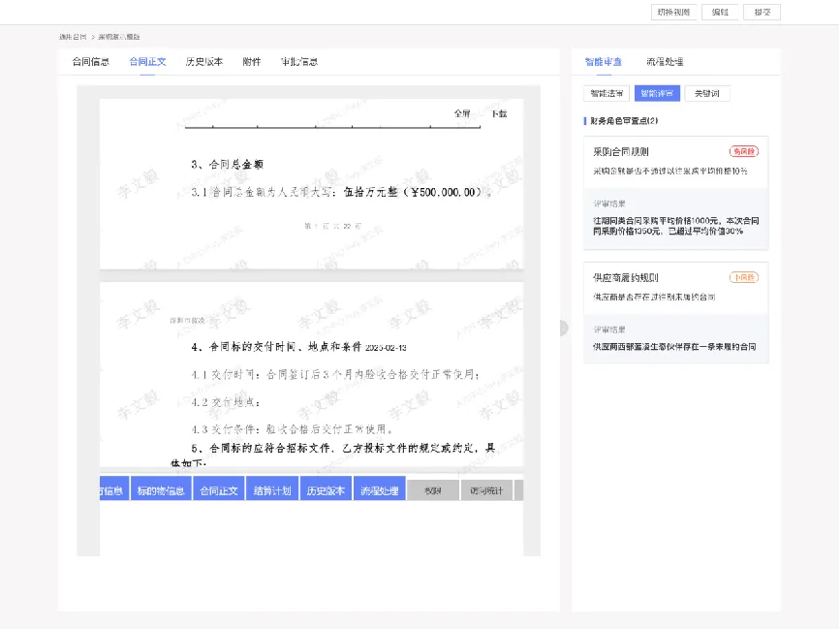Select the 关键词 filter button
The height and width of the screenshot is (629, 840).
(706, 93)
